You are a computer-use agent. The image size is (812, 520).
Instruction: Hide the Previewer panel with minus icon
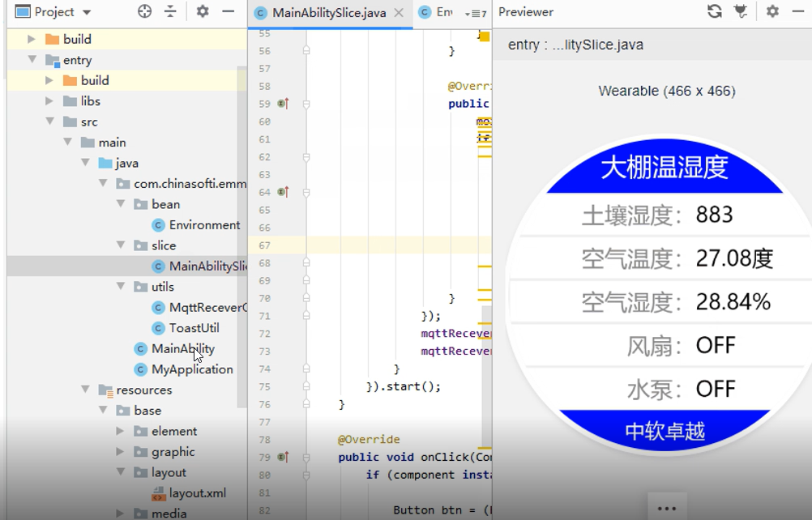coord(798,11)
